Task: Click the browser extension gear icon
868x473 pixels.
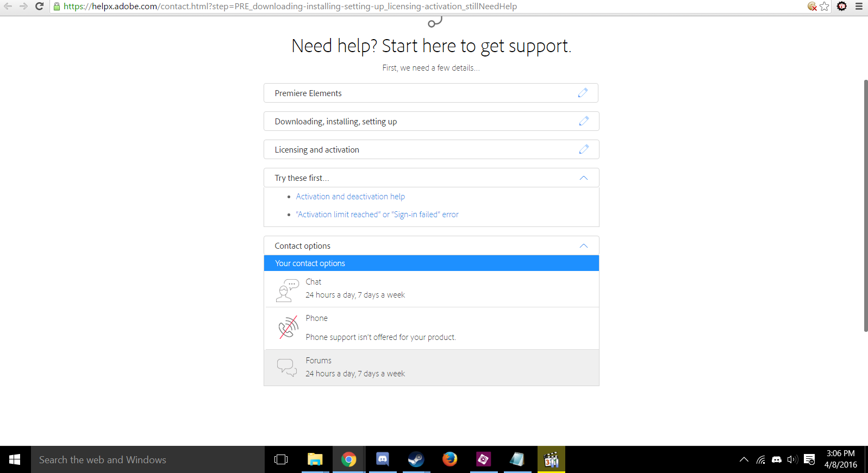Action: 842,7
